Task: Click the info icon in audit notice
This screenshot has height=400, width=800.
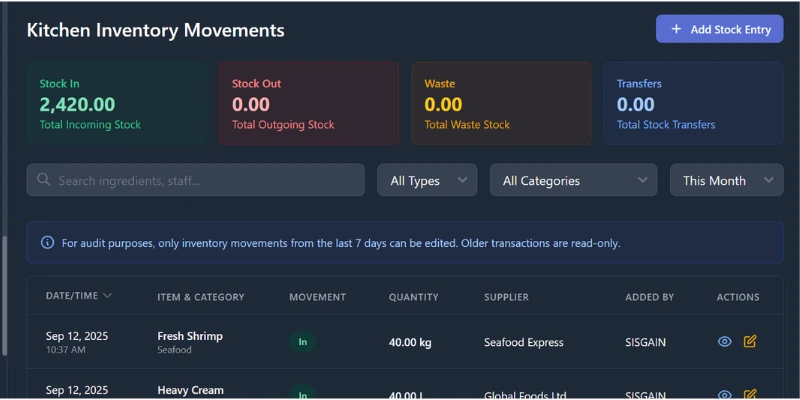Action: [x=47, y=242]
